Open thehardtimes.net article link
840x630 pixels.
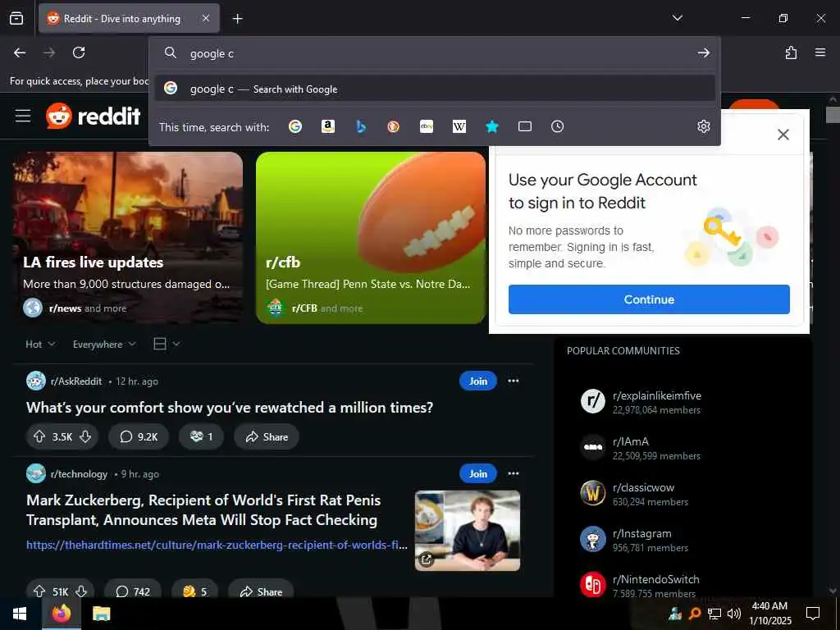(217, 545)
